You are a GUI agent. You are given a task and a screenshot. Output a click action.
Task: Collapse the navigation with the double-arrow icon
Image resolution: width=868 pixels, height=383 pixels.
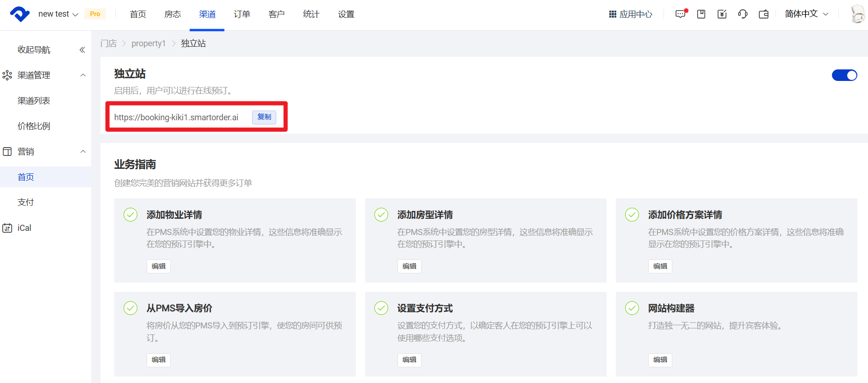pyautogui.click(x=82, y=49)
